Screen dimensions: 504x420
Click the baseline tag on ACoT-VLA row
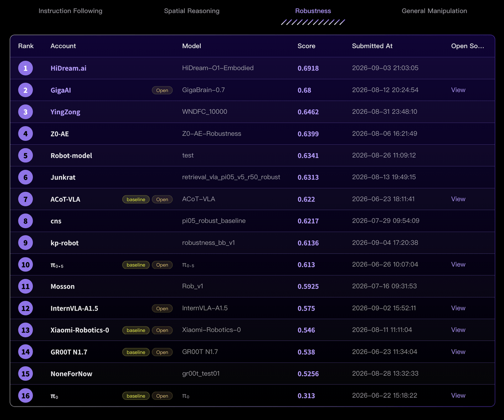tap(136, 199)
